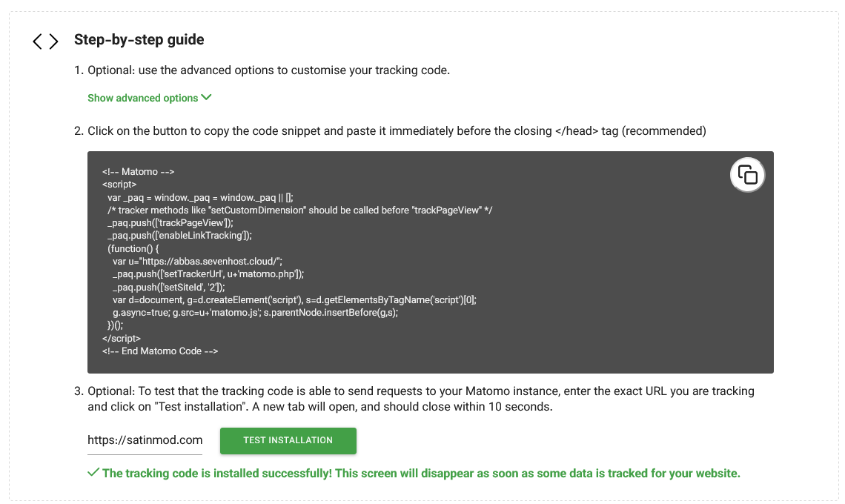Click the "<!-- Matomo -->" comment line

point(138,171)
